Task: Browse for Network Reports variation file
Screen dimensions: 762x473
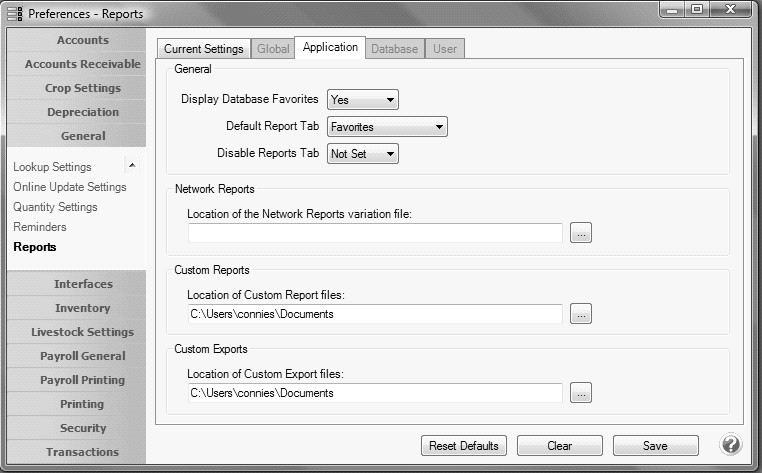Action: click(x=581, y=233)
